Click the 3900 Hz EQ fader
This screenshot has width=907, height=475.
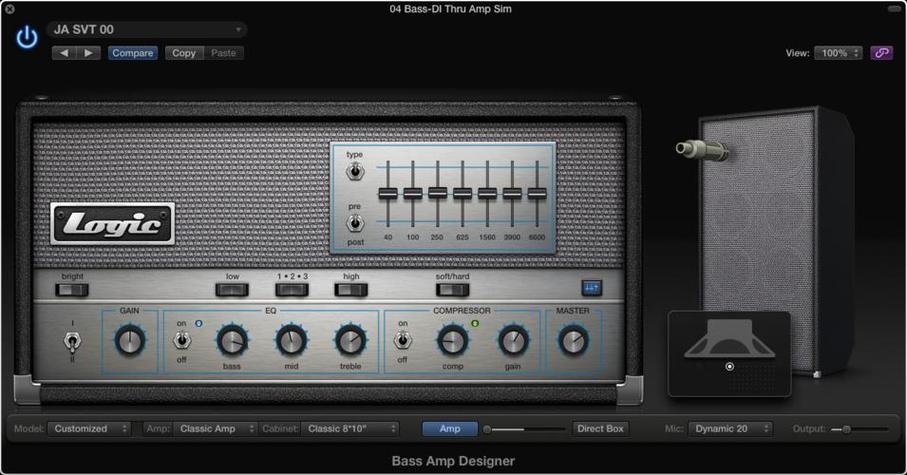coord(512,194)
